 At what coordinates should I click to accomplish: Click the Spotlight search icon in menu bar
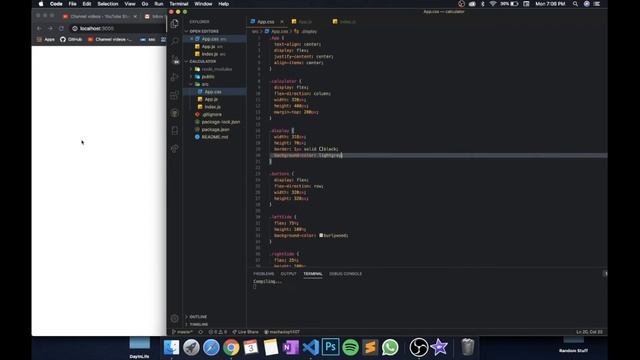click(575, 4)
